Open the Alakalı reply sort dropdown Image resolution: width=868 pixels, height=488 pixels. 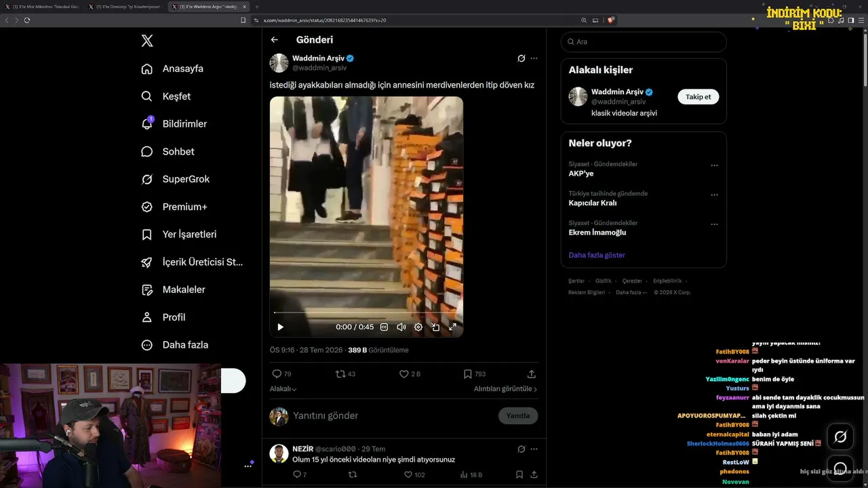point(283,389)
